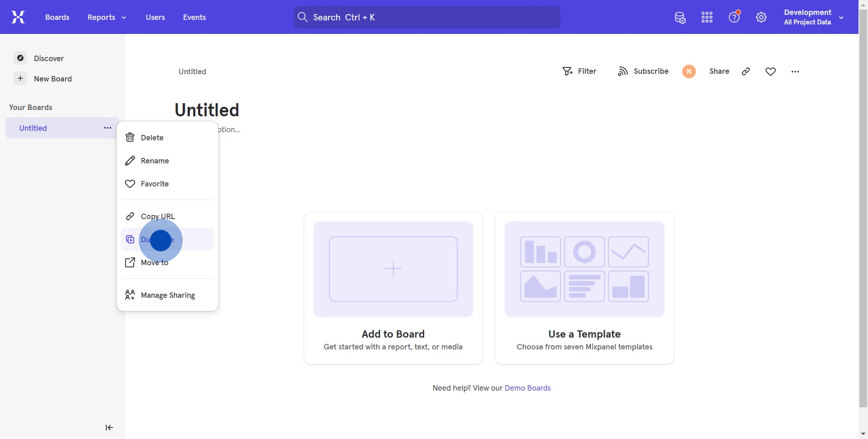Open the settings gear icon
Image resolution: width=868 pixels, height=439 pixels.
pos(761,18)
